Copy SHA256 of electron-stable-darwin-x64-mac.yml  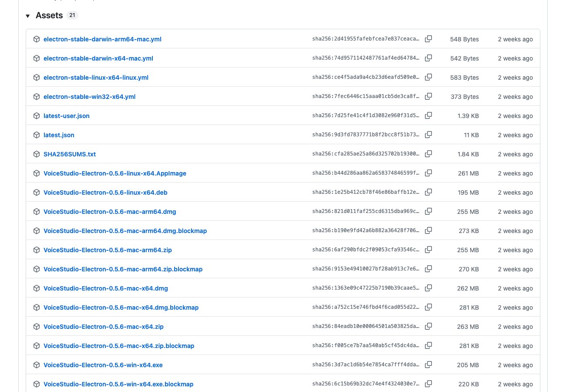(x=428, y=58)
